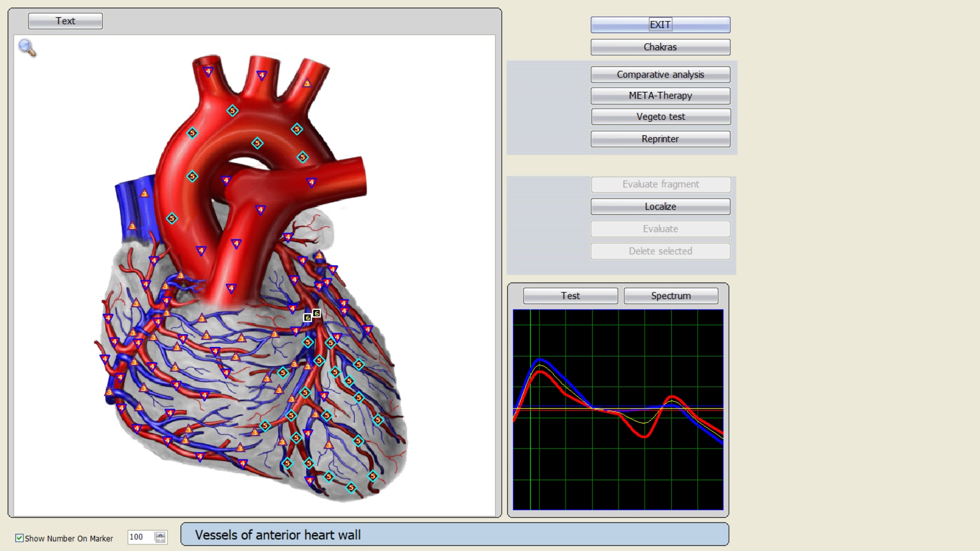Click spinner down arrow next to 100

(160, 540)
